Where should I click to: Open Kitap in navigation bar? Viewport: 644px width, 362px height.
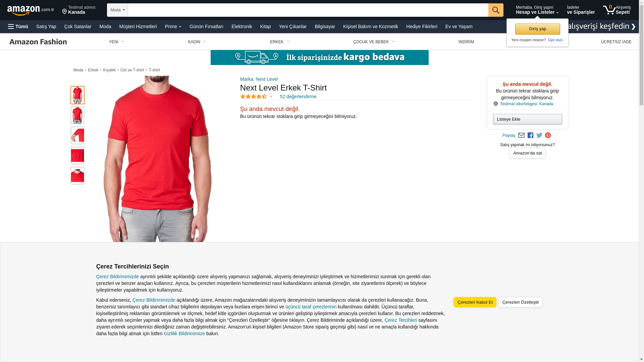click(x=266, y=26)
